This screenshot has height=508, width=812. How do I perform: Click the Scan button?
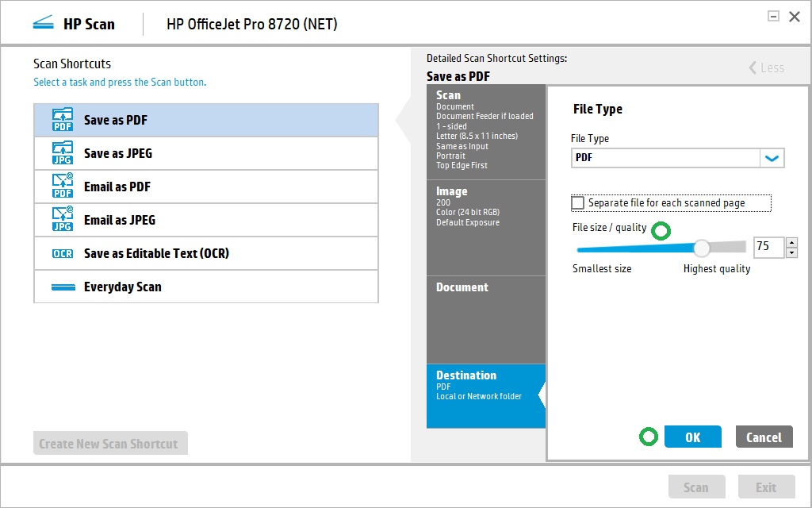(x=696, y=487)
